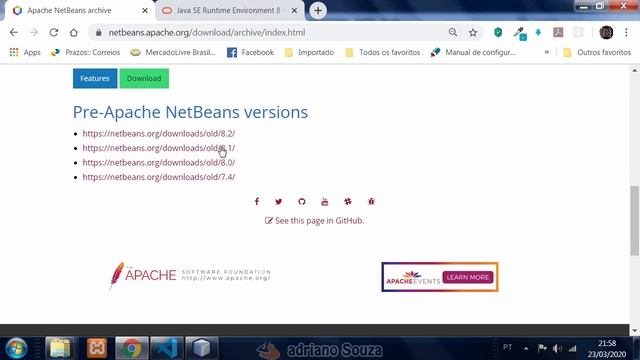The image size is (640, 360).
Task: Click the Apache Software Foundation logo
Action: point(190,276)
